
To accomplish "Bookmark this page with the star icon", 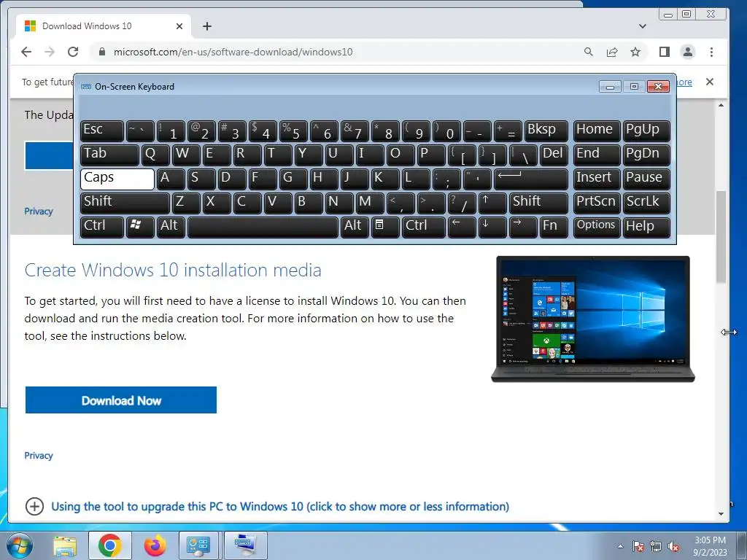I will tap(635, 52).
